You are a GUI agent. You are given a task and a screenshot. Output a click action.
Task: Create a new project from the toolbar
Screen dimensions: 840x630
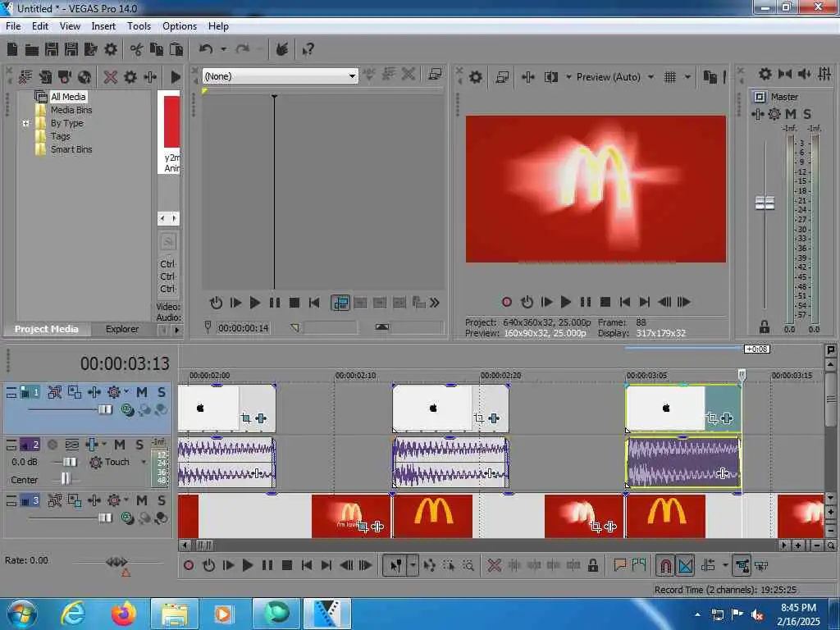(x=12, y=50)
